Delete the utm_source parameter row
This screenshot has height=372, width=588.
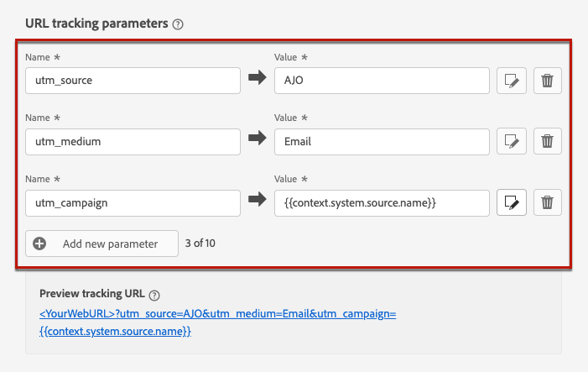[547, 81]
